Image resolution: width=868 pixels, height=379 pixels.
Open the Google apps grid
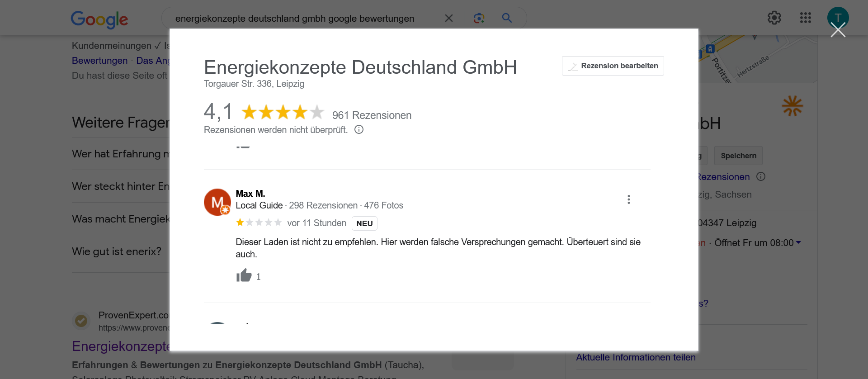pos(805,18)
